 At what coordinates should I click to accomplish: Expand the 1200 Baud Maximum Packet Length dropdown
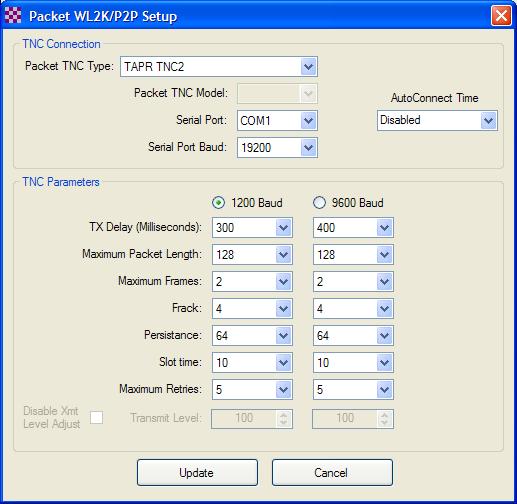pos(252,255)
